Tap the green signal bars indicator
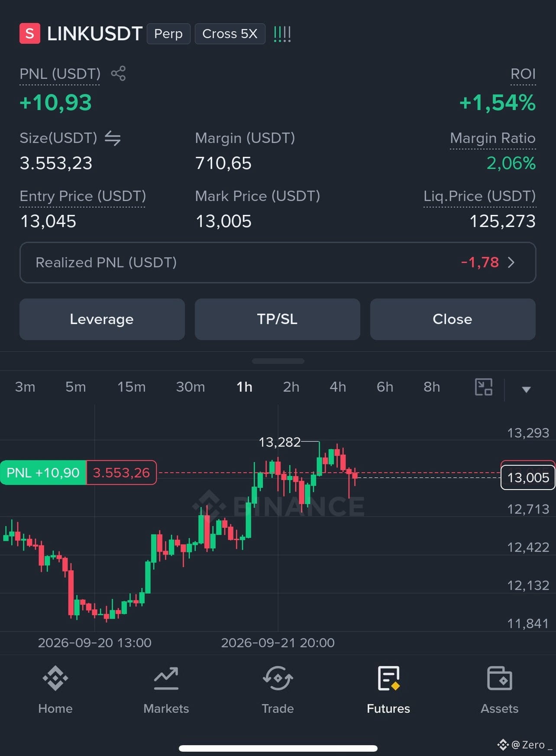Image resolution: width=556 pixels, height=756 pixels. coord(282,34)
